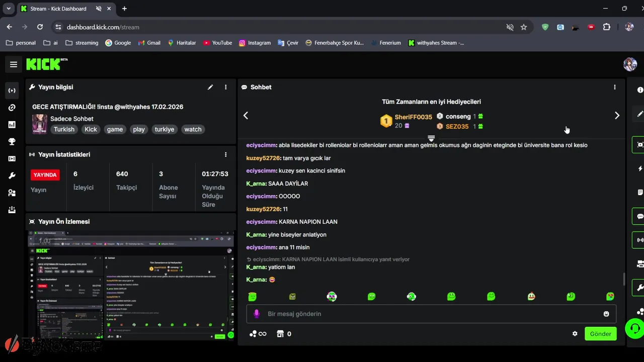The height and width of the screenshot is (362, 644).
Task: Reload the page
Action: (x=40, y=27)
